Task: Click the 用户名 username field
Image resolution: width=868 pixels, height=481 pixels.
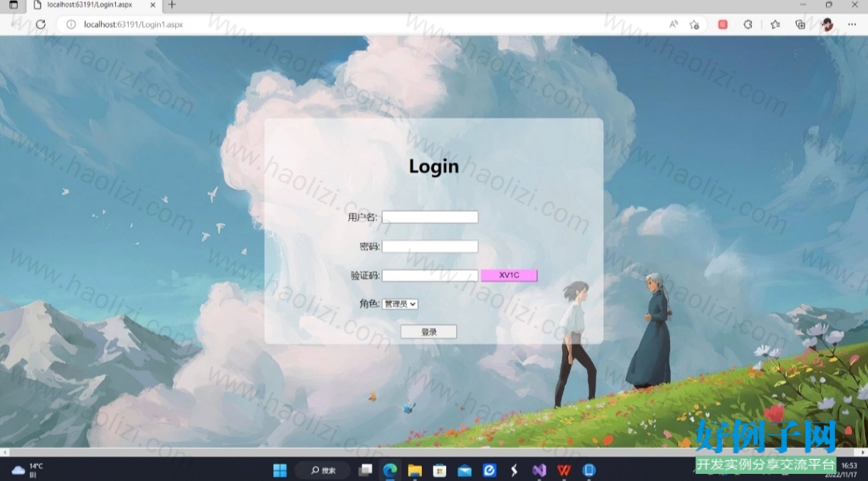Action: [430, 217]
